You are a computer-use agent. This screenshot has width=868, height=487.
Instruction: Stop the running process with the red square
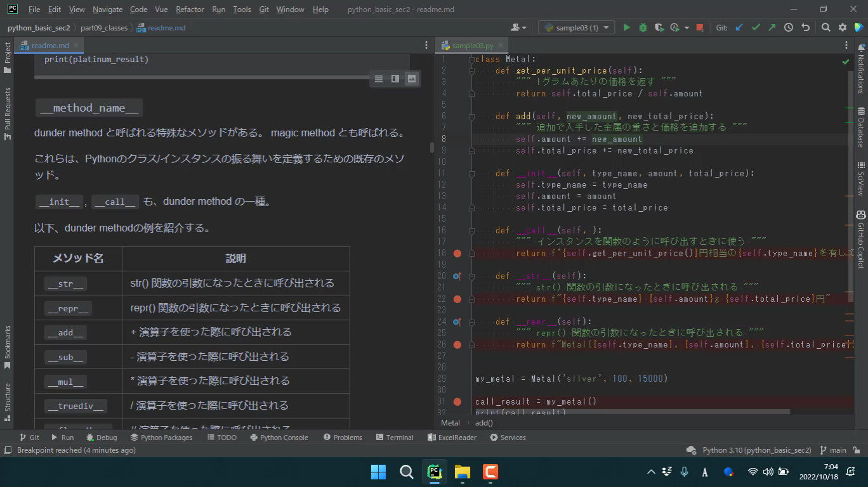click(x=699, y=27)
